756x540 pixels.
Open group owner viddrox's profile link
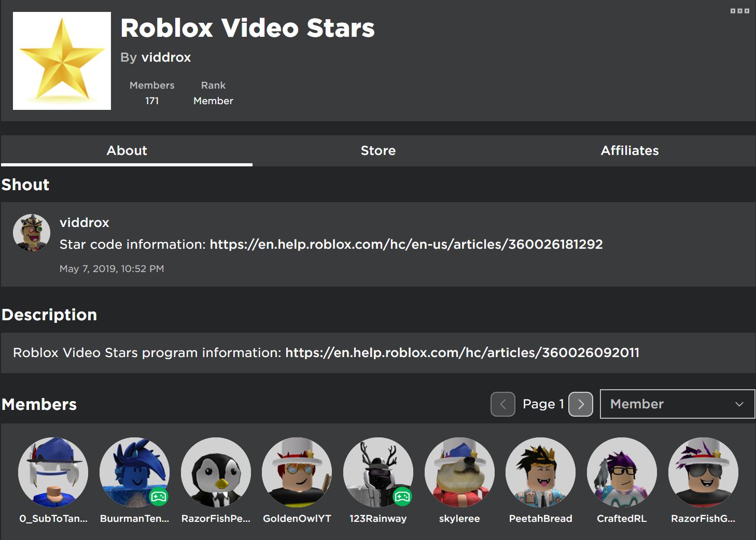tap(166, 57)
